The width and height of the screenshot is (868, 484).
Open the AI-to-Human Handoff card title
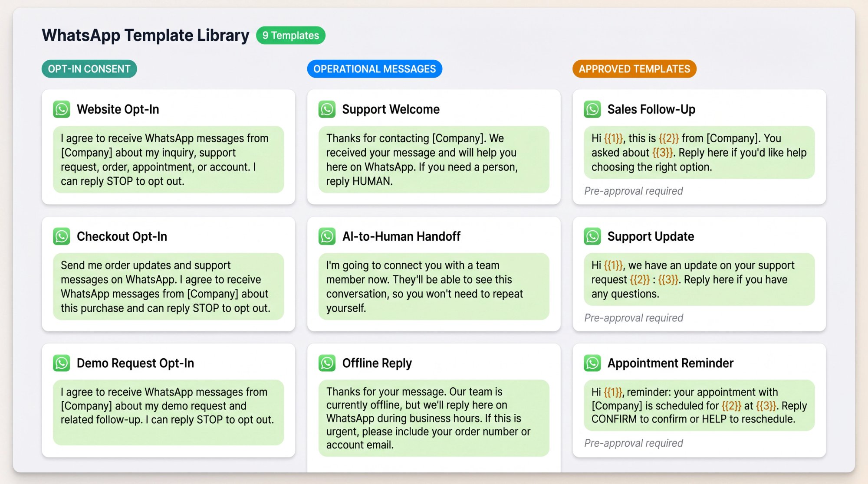pyautogui.click(x=401, y=236)
